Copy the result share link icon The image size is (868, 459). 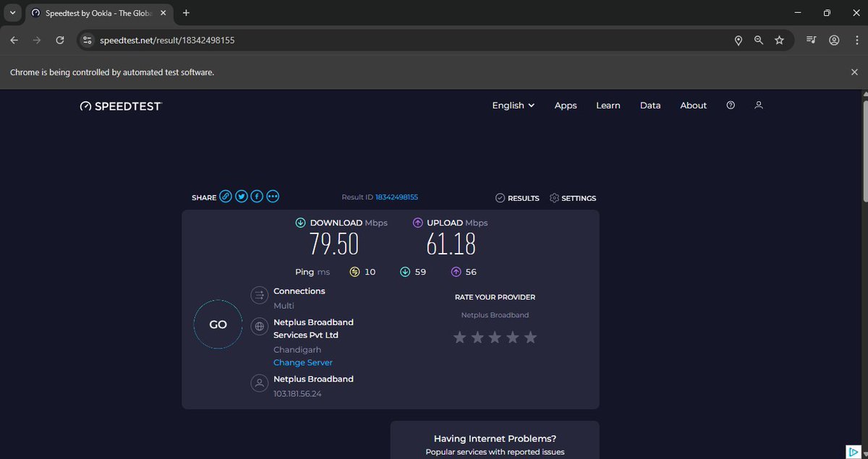coord(226,196)
